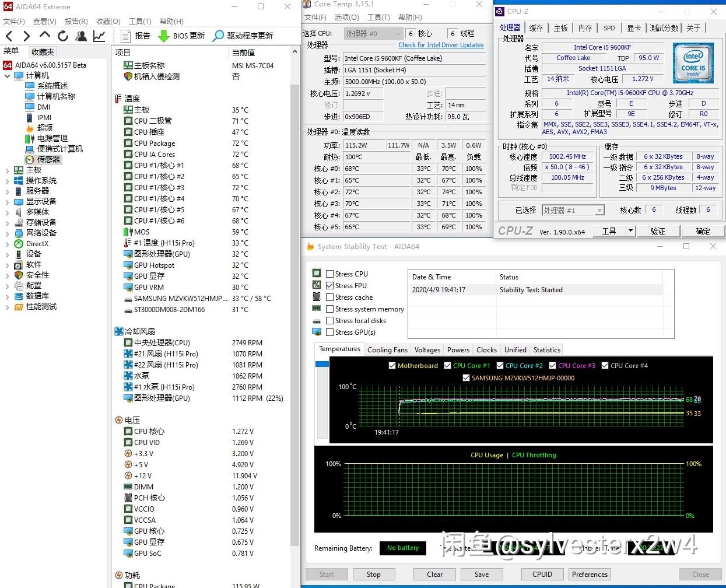Image resolution: width=726 pixels, height=588 pixels.
Task: Expand the 服务器 tree node
Action: click(x=7, y=191)
